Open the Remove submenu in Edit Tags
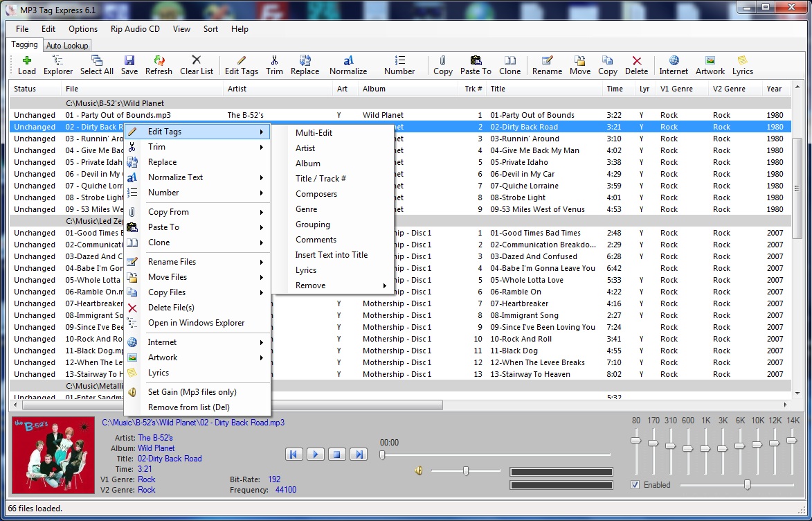Viewport: 812px width, 521px height. click(x=310, y=285)
